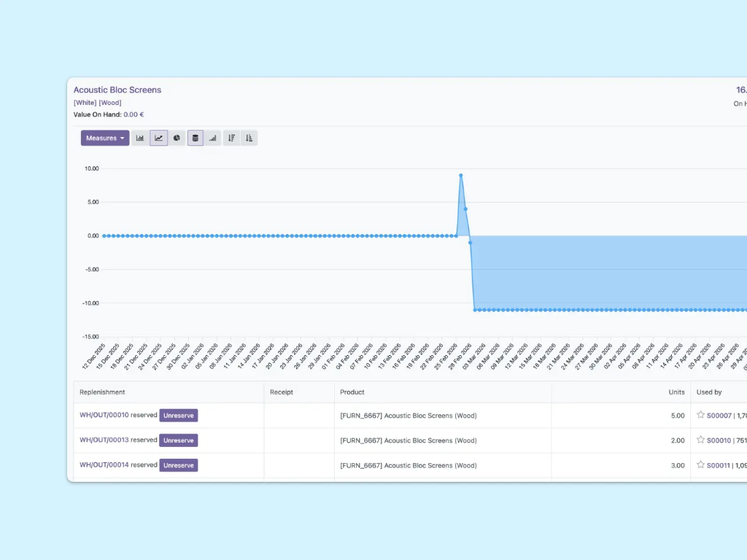Select the [Wood] variant tag
This screenshot has width=747, height=560.
(110, 103)
